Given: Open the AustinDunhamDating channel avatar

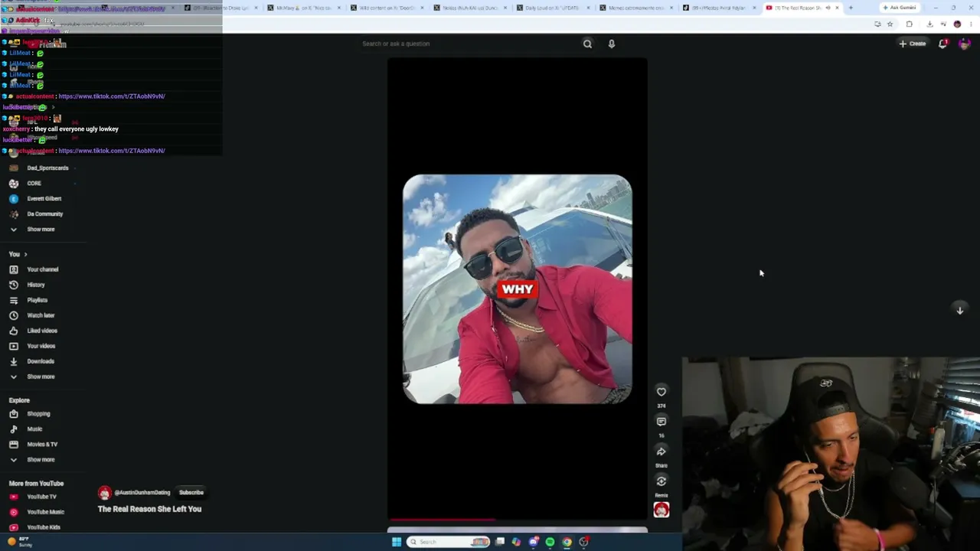Looking at the screenshot, I should click(x=104, y=493).
